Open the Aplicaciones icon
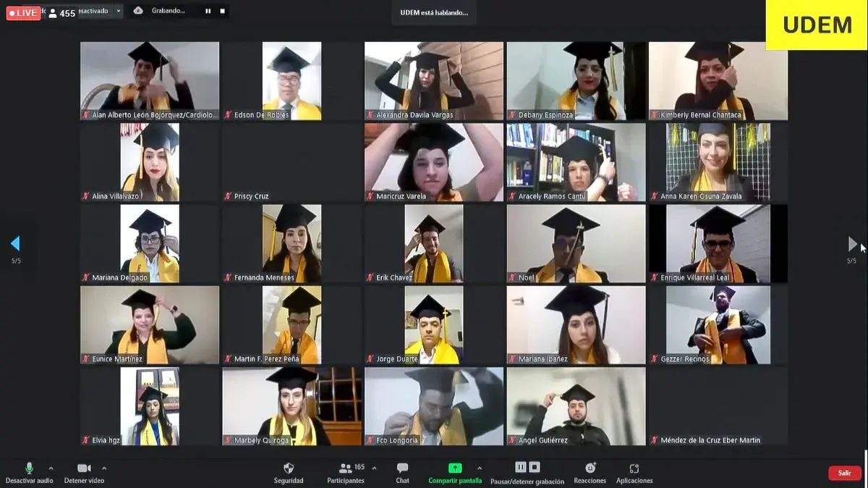This screenshot has width=868, height=488. (634, 468)
